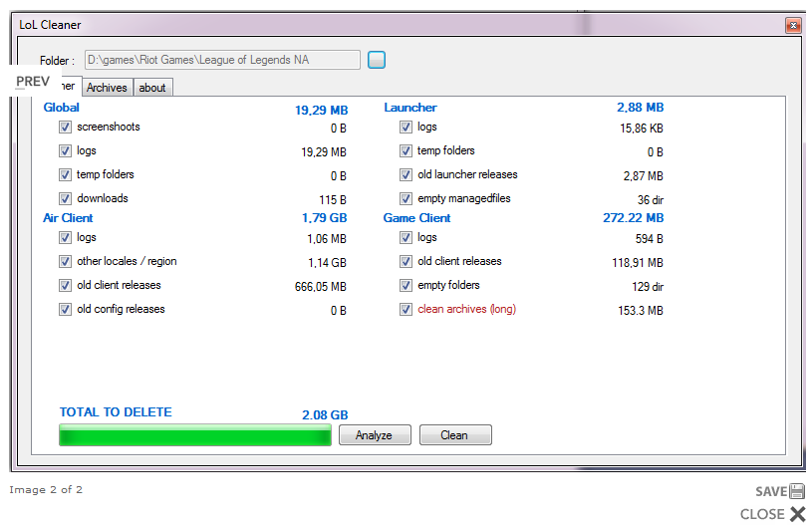Click the 666,05 MB size value
Image resolution: width=812 pixels, height=529 pixels.
click(320, 287)
